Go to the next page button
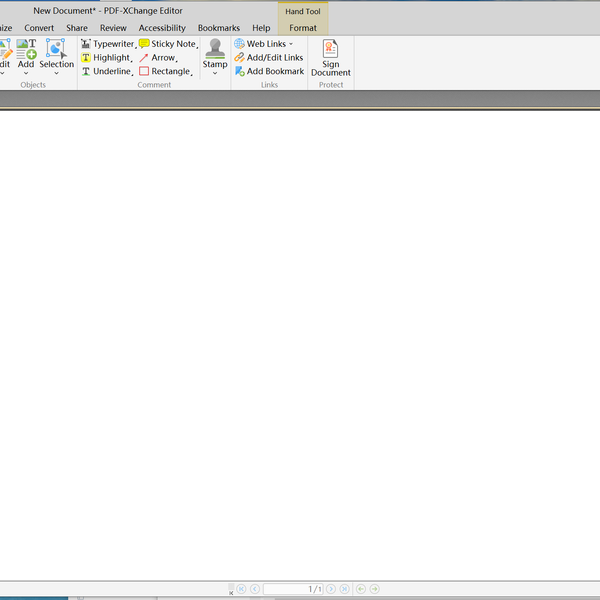The height and width of the screenshot is (600, 600). pyautogui.click(x=331, y=589)
